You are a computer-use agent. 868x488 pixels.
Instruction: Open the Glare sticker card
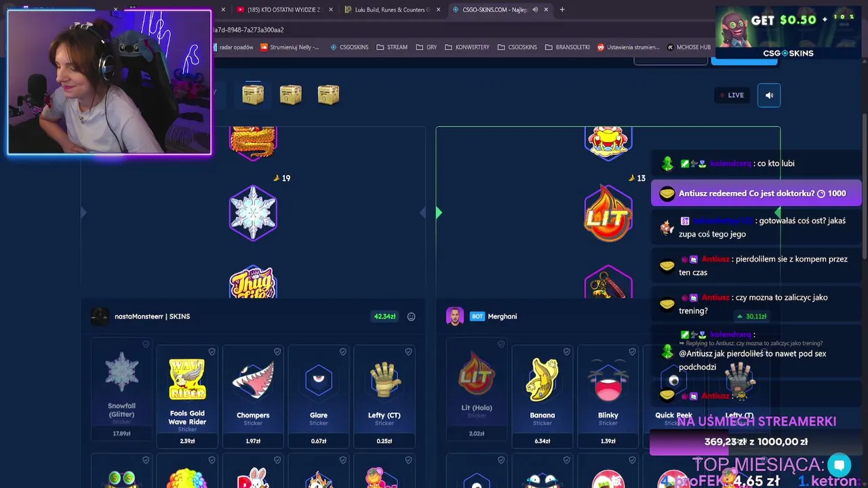click(319, 396)
